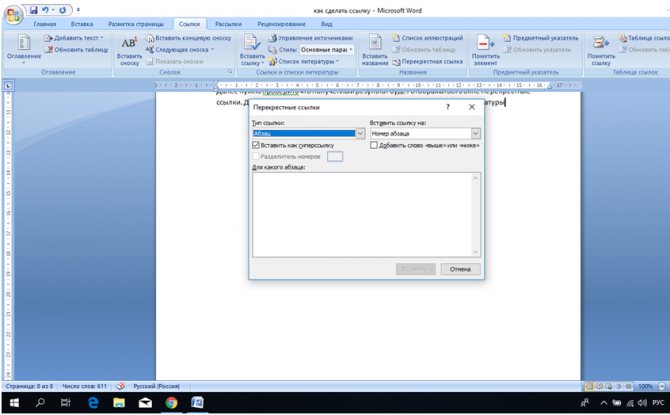Click inside Для какого абзаца list
Viewport: 670px width, 415px height.
(x=362, y=215)
